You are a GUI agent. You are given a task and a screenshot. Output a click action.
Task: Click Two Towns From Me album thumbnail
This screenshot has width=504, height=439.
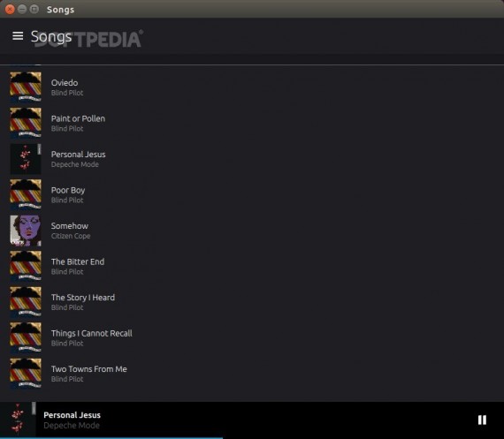click(x=26, y=374)
